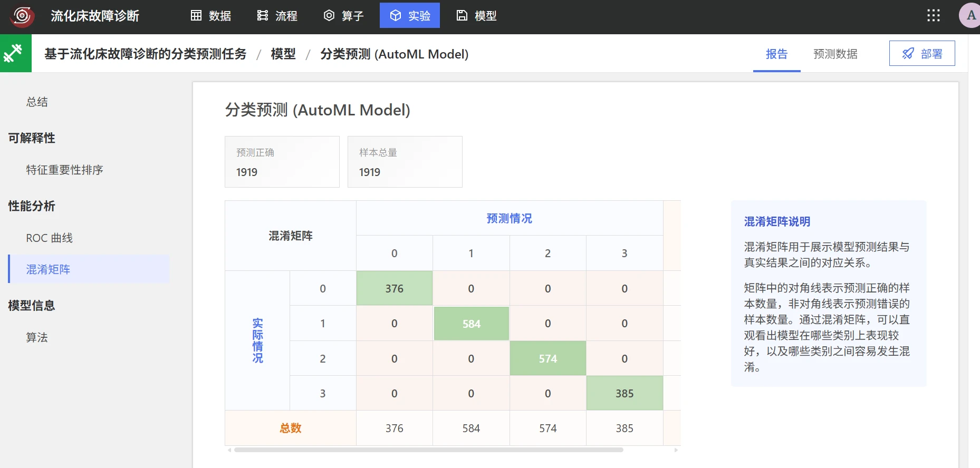Click the green diagonal cell 574

(548, 358)
